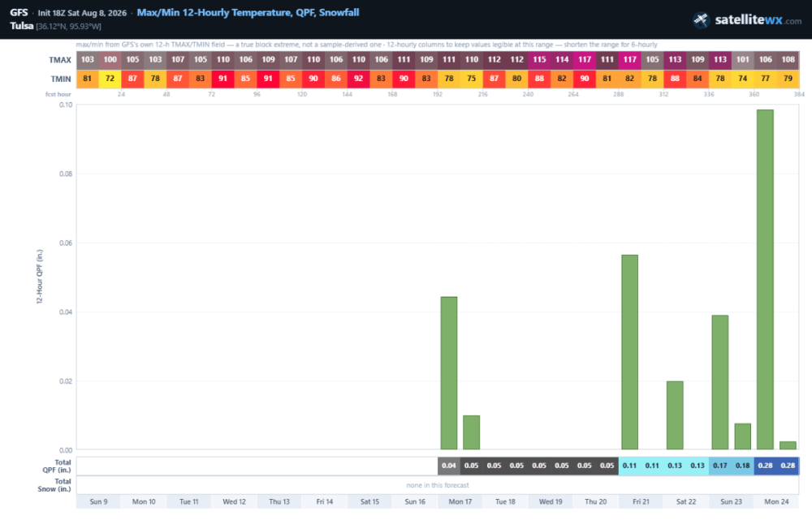Click the Total QPF cell showing 0.18

[x=743, y=466]
